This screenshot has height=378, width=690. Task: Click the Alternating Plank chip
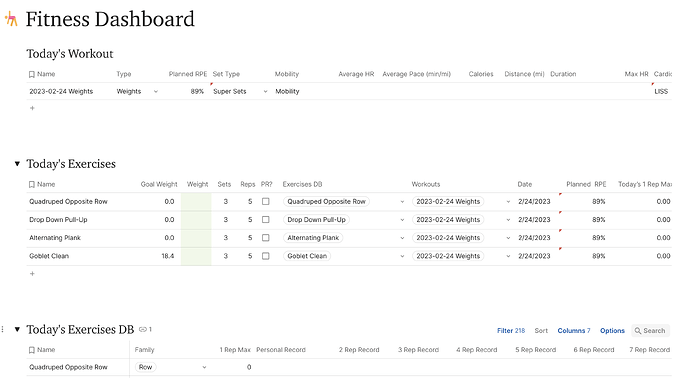point(313,238)
